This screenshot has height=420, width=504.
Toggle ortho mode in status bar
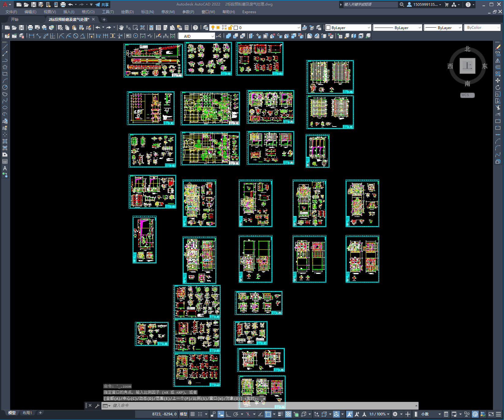click(228, 414)
